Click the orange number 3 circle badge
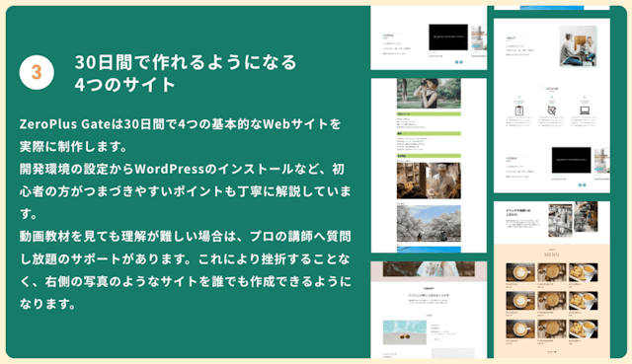This screenshot has width=632, height=364. tap(37, 72)
